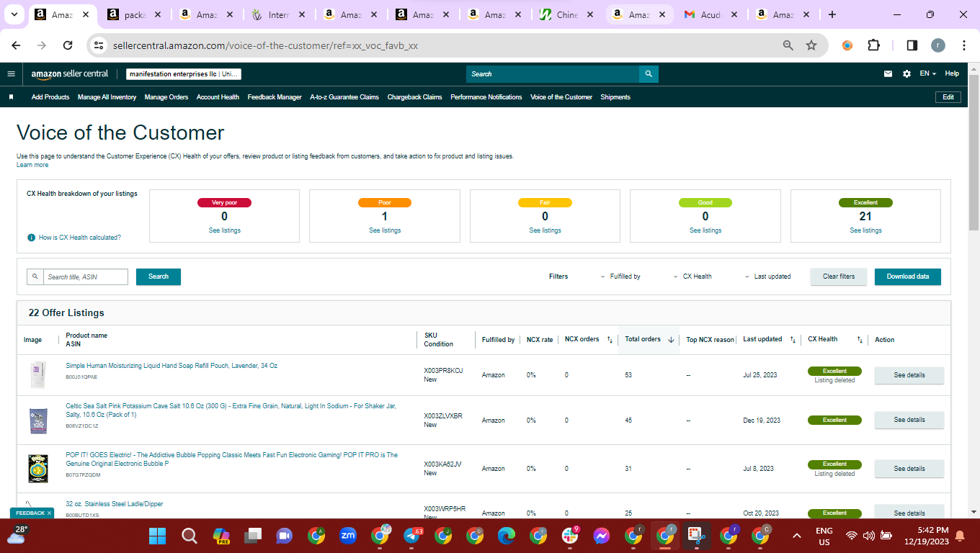This screenshot has height=553, width=980.
Task: Bookmark this page with the star icon
Action: coord(811,45)
